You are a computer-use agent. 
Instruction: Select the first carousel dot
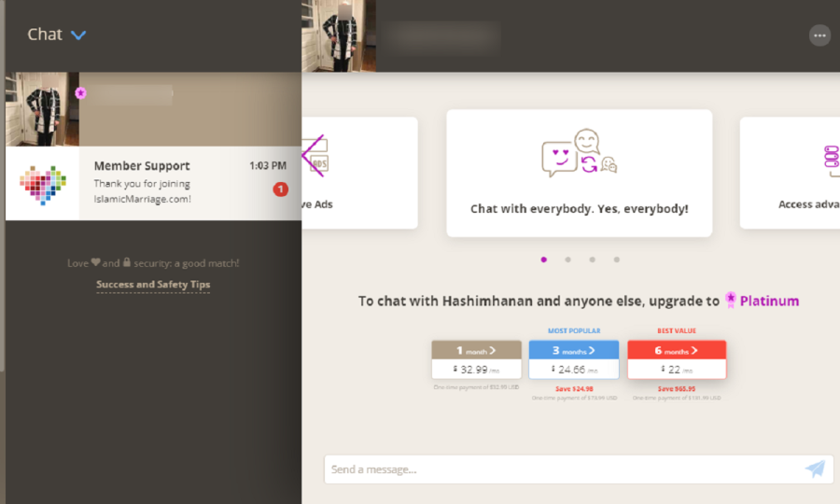click(x=544, y=259)
